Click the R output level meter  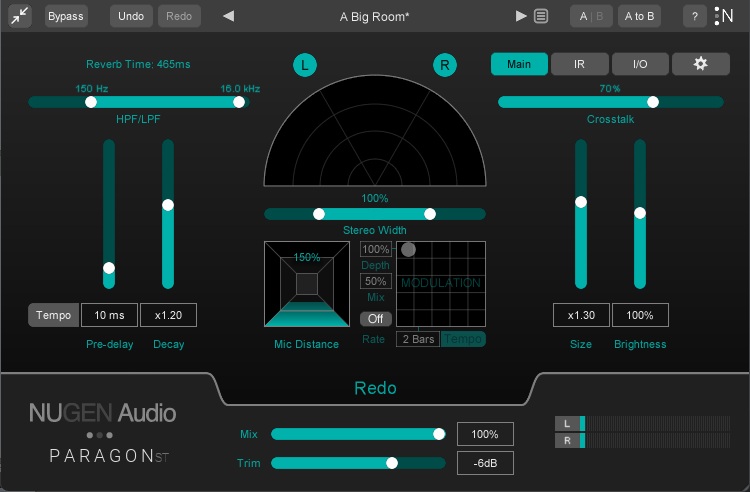click(x=642, y=440)
